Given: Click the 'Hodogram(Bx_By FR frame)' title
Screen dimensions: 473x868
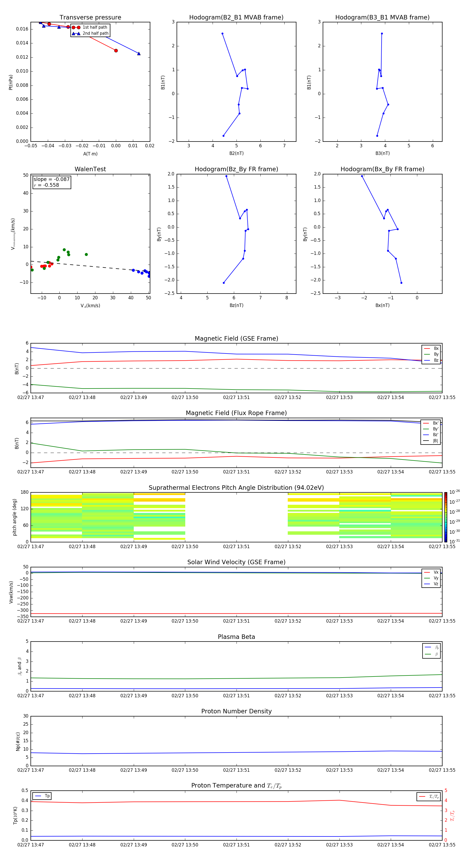Looking at the screenshot, I should [382, 169].
